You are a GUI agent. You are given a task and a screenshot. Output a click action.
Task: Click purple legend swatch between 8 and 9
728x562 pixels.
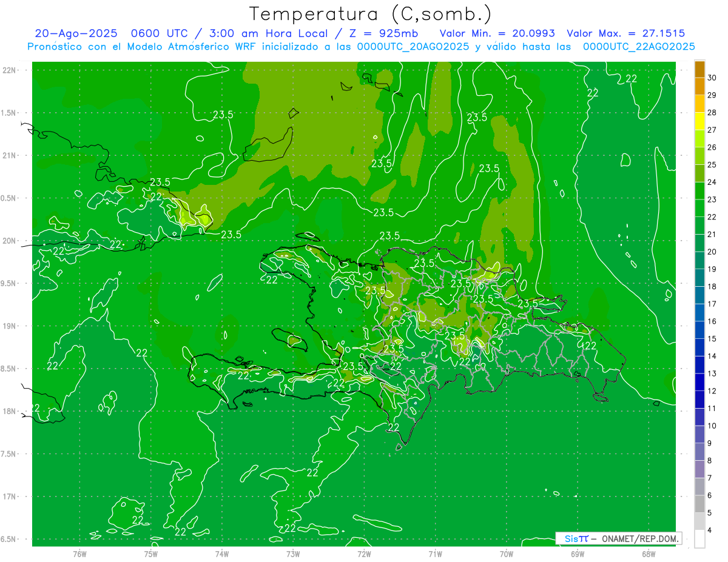(x=699, y=452)
